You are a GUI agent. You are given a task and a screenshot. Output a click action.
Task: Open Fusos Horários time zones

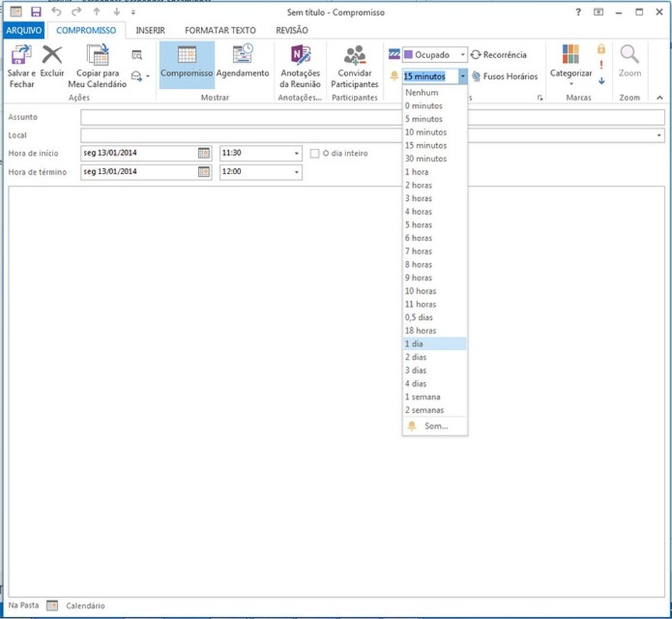pyautogui.click(x=504, y=77)
